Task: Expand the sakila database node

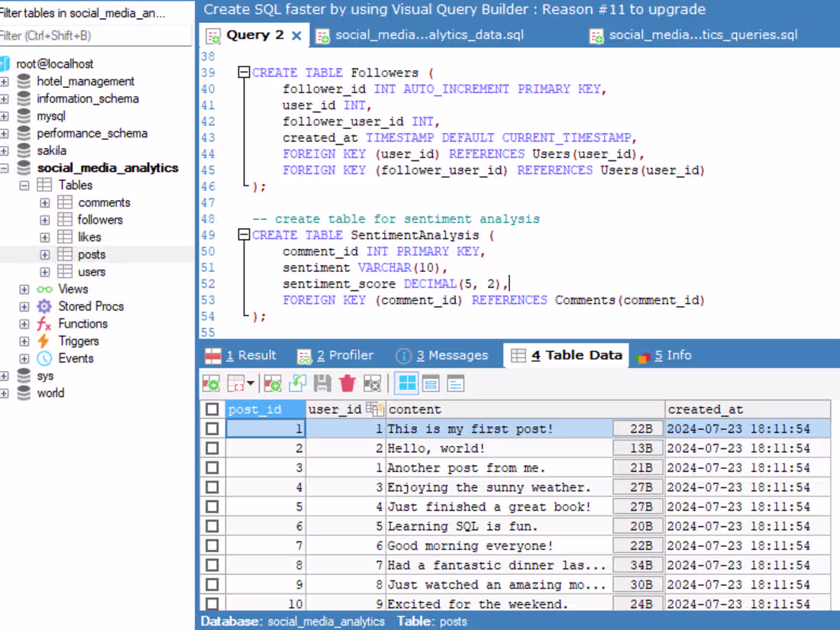Action: click(x=6, y=150)
